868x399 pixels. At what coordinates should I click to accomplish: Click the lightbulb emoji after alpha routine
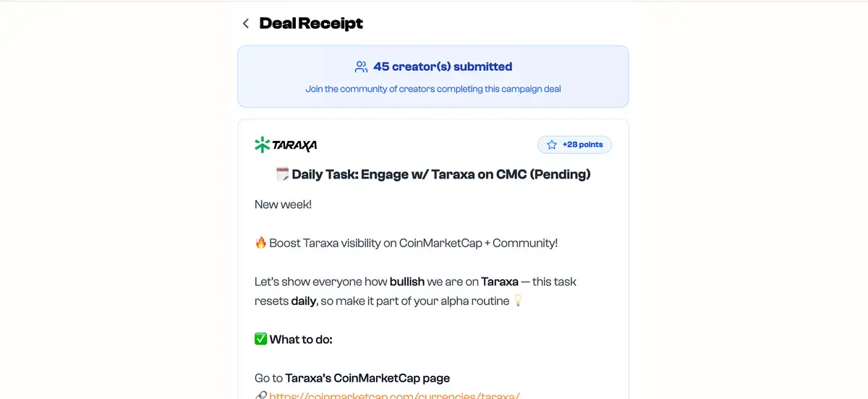point(518,301)
